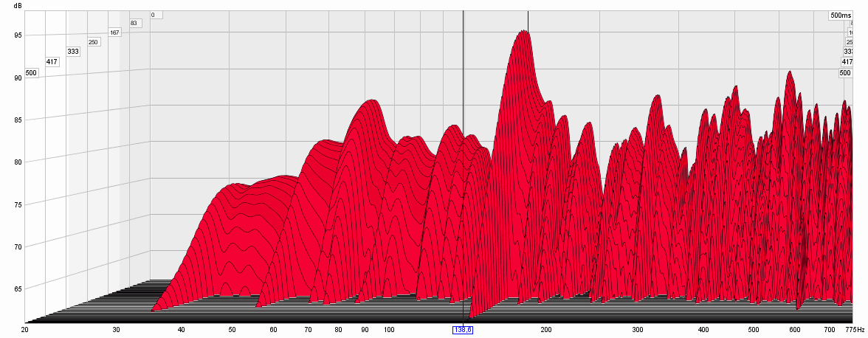This screenshot has width=868, height=338.
Task: Select the 0 ms time-slice label
Action: 153,15
